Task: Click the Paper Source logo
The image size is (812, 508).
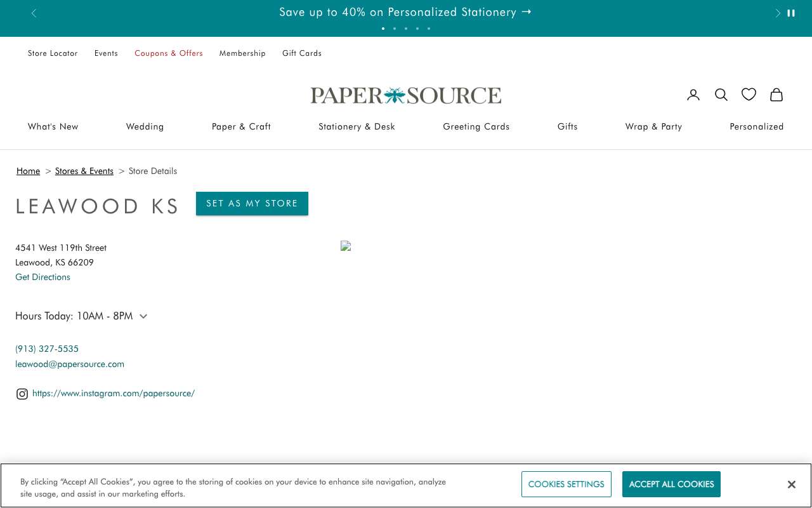Action: point(406,95)
